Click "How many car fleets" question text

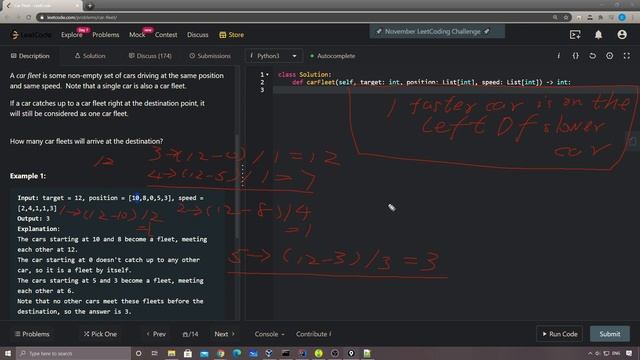point(87,141)
